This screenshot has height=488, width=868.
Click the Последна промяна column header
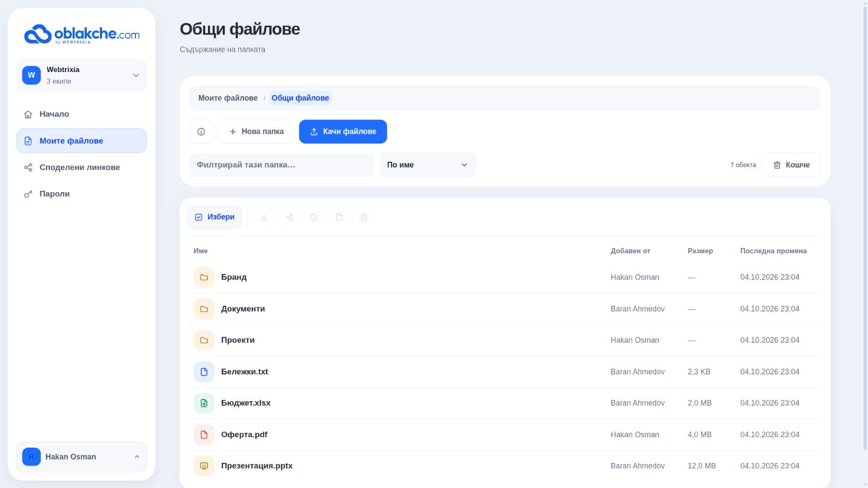point(774,251)
